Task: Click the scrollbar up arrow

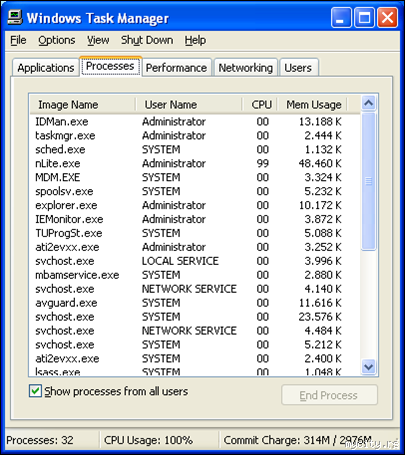Action: pos(369,103)
